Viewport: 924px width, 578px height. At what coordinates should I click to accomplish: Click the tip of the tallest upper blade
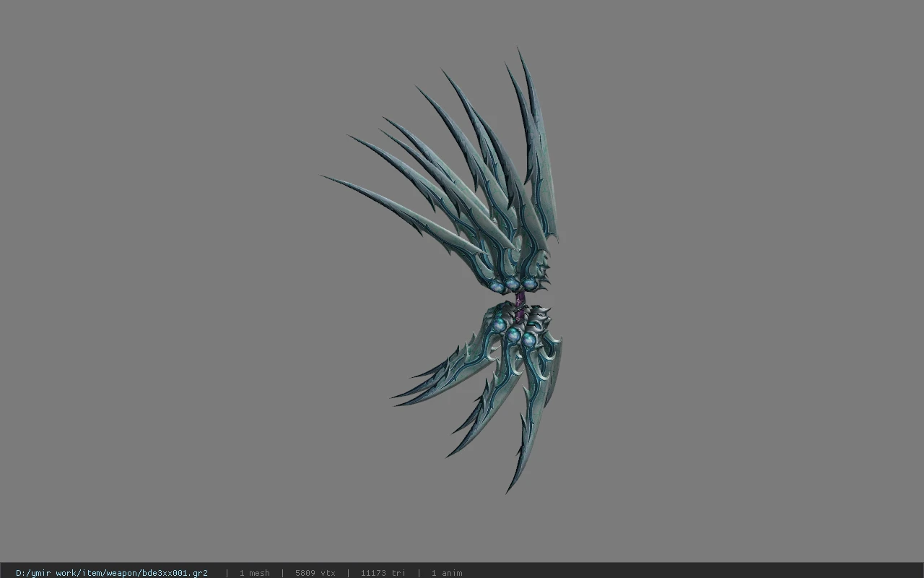(518, 50)
